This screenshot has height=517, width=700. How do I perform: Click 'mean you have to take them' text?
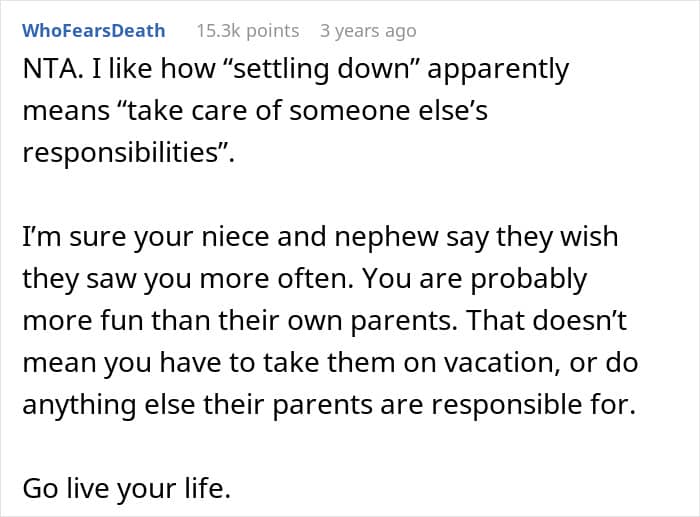209,363
